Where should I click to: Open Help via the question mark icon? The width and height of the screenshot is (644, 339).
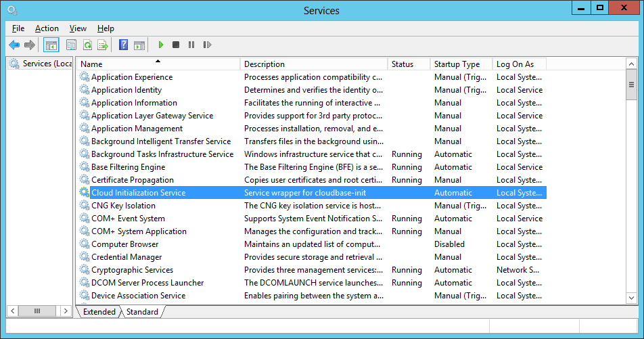123,45
